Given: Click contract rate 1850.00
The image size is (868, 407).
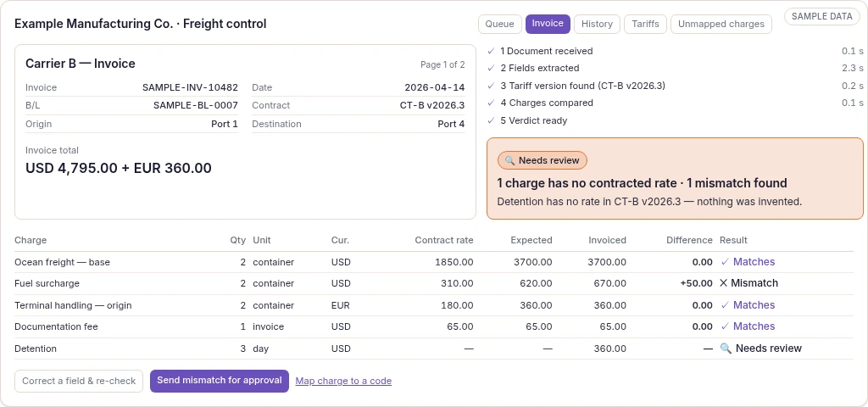Looking at the screenshot, I should tap(454, 262).
